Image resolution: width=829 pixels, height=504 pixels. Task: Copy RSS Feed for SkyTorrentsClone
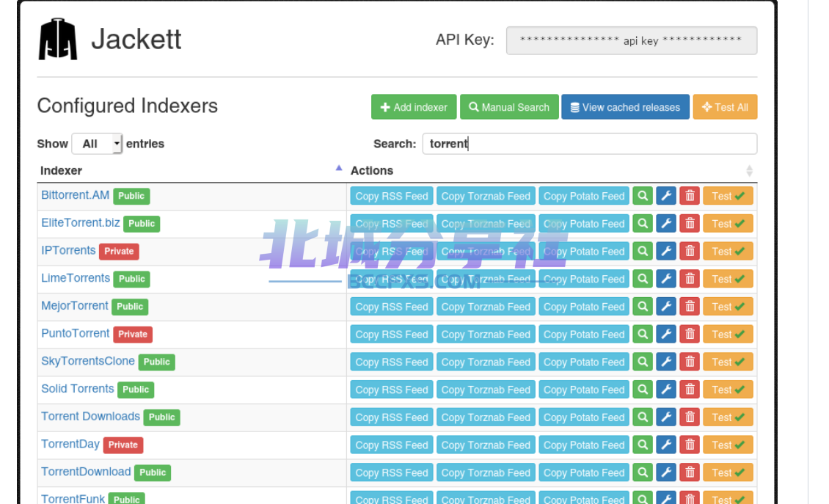(392, 362)
